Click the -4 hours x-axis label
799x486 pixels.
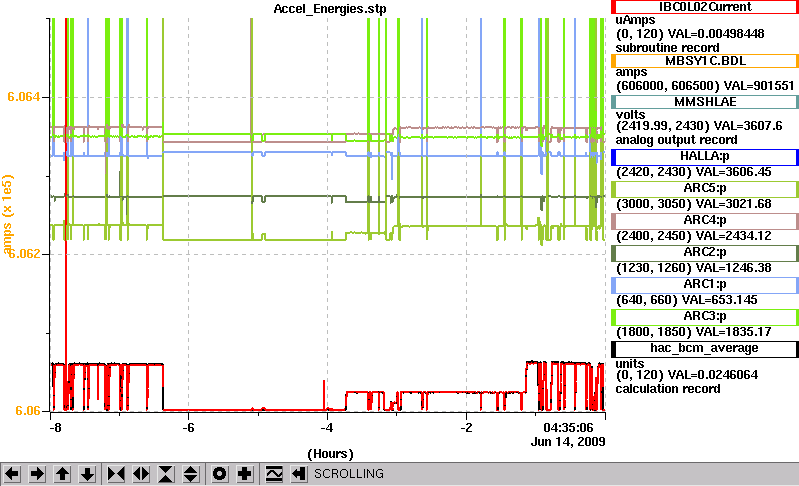327,428
